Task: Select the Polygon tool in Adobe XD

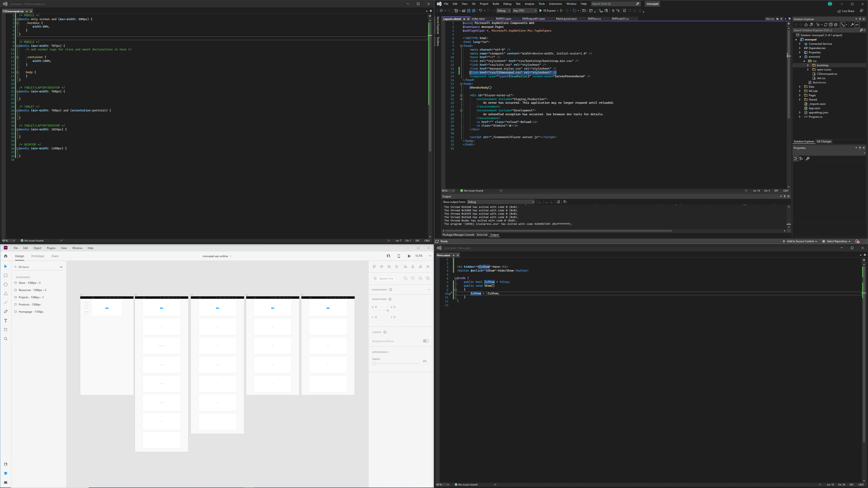Action: click(x=5, y=294)
